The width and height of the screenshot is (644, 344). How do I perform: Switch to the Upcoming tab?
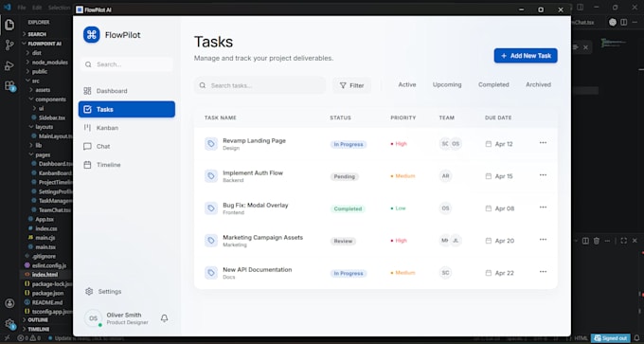coord(447,84)
